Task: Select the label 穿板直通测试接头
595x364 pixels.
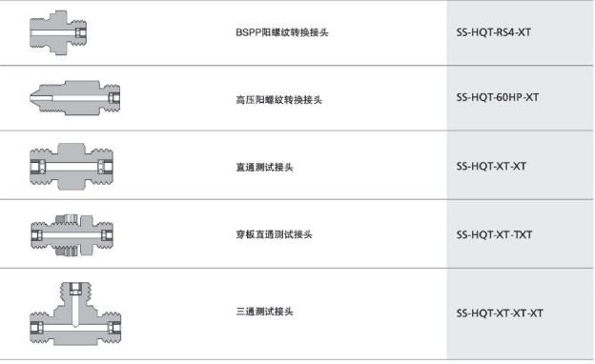Action: (274, 234)
